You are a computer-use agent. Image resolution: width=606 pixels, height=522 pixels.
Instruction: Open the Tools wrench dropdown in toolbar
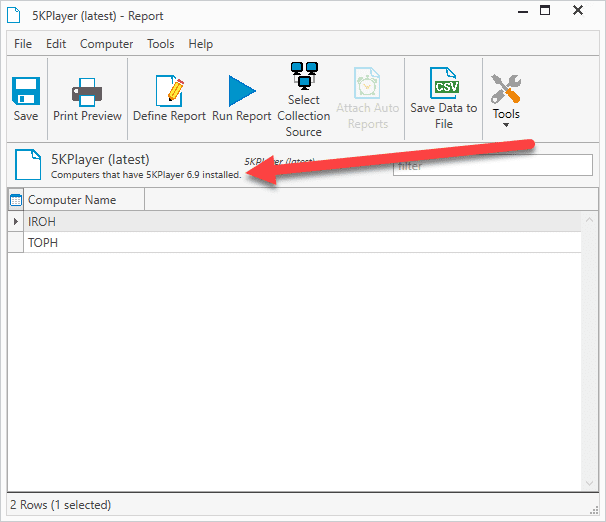[506, 100]
